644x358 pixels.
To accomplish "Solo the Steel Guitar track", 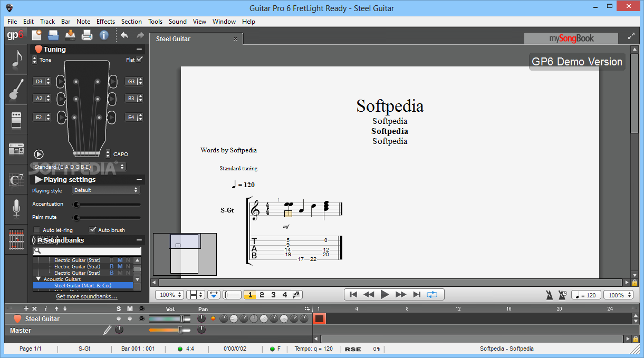I will 118,318.
